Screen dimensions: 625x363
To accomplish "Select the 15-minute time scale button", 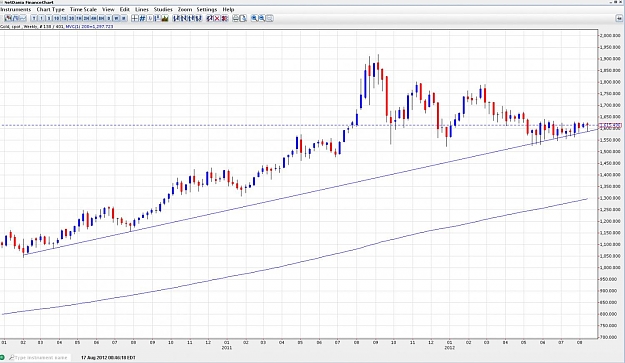I will point(64,18).
